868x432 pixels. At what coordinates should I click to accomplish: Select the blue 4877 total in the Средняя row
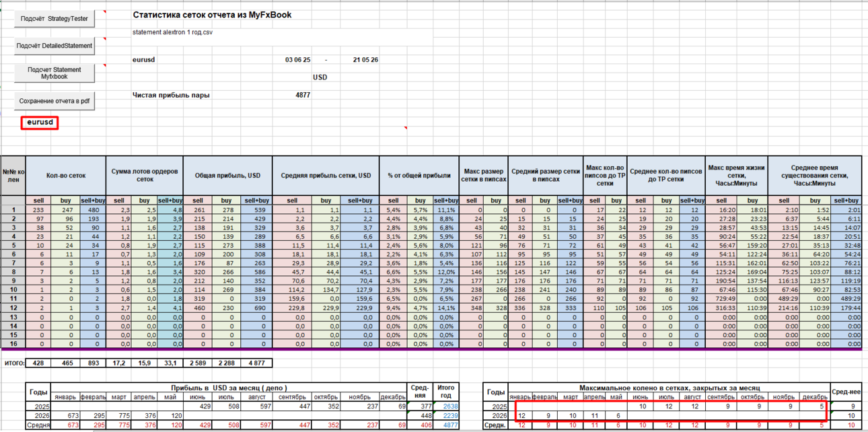pos(445,425)
